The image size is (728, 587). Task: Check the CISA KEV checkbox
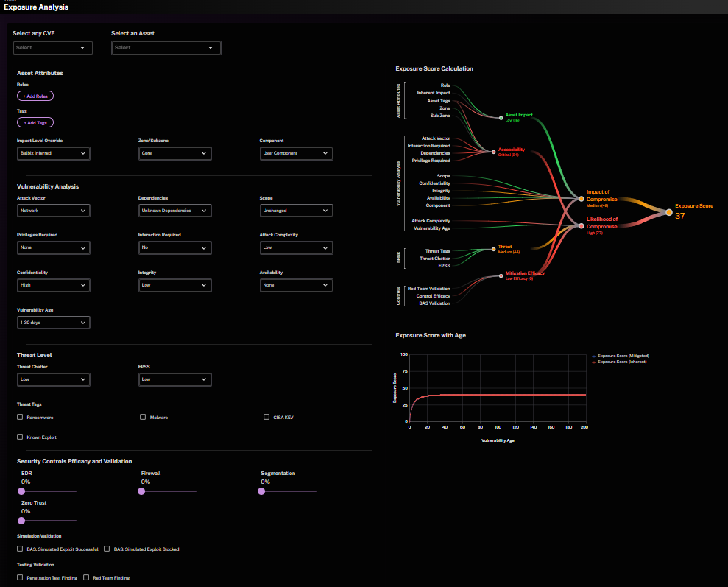click(x=266, y=417)
